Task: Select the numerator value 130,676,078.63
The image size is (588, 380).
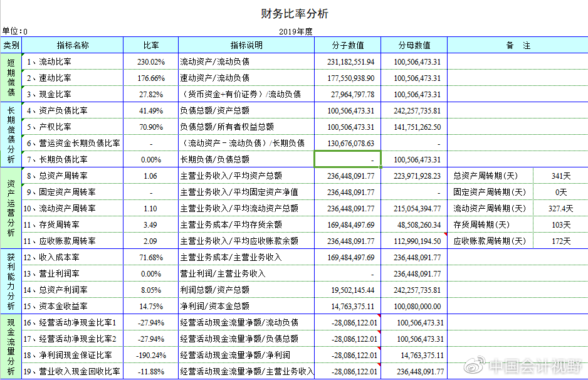Action: tap(350, 144)
